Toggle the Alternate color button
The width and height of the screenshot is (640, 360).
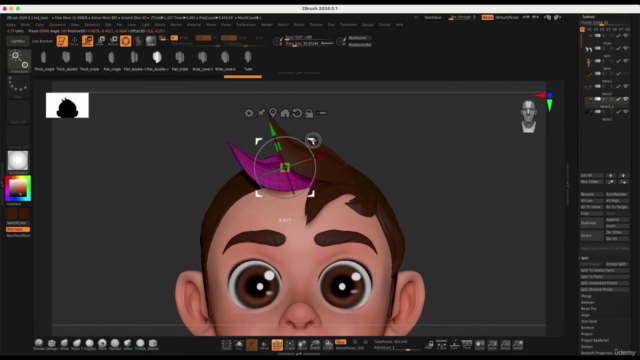[18, 229]
